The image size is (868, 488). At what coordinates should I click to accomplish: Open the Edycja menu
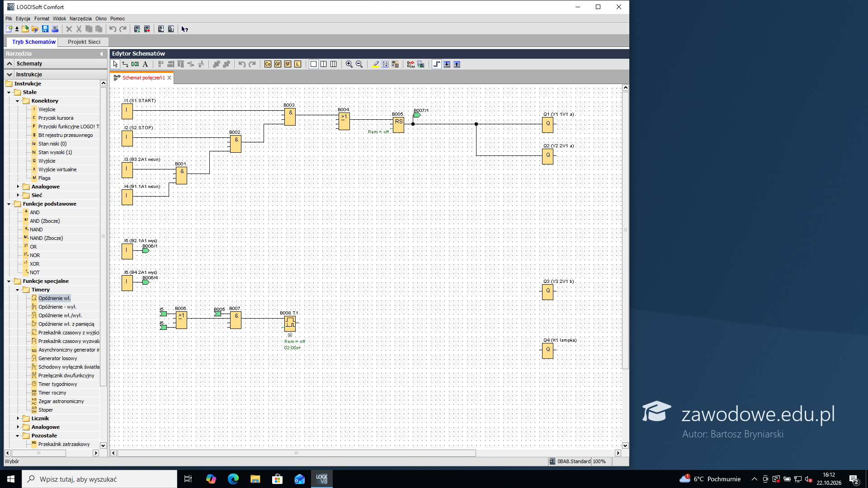tap(23, 19)
